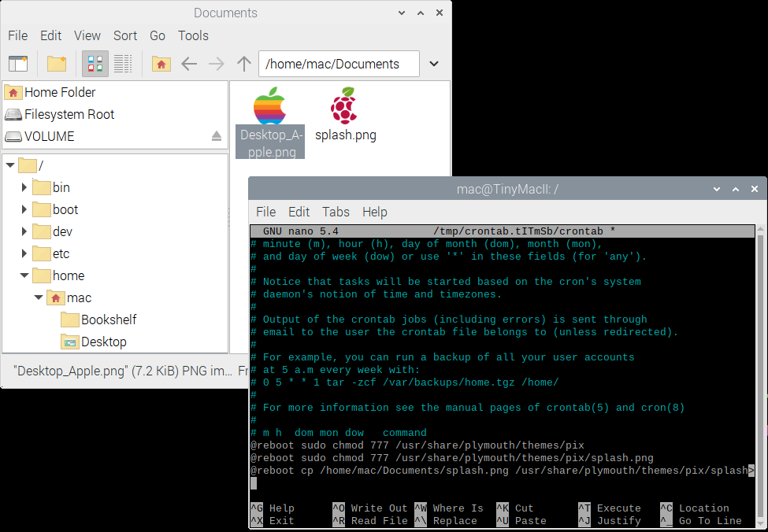Close the mac@TinyMacII terminal window
This screenshot has width=768, height=532.
[x=755, y=189]
